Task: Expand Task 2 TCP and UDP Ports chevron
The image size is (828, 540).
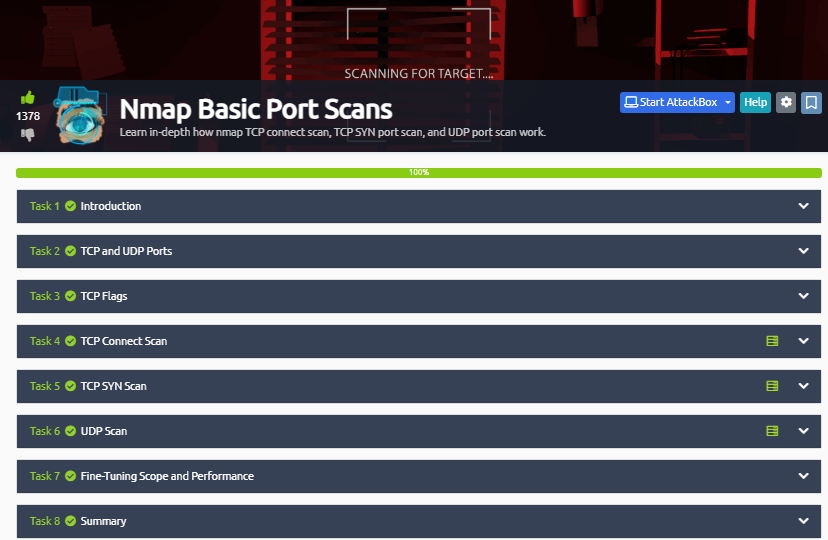Action: (x=803, y=251)
